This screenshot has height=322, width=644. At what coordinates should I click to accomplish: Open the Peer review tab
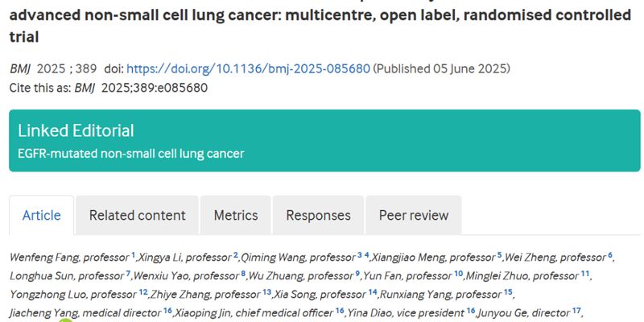[414, 215]
